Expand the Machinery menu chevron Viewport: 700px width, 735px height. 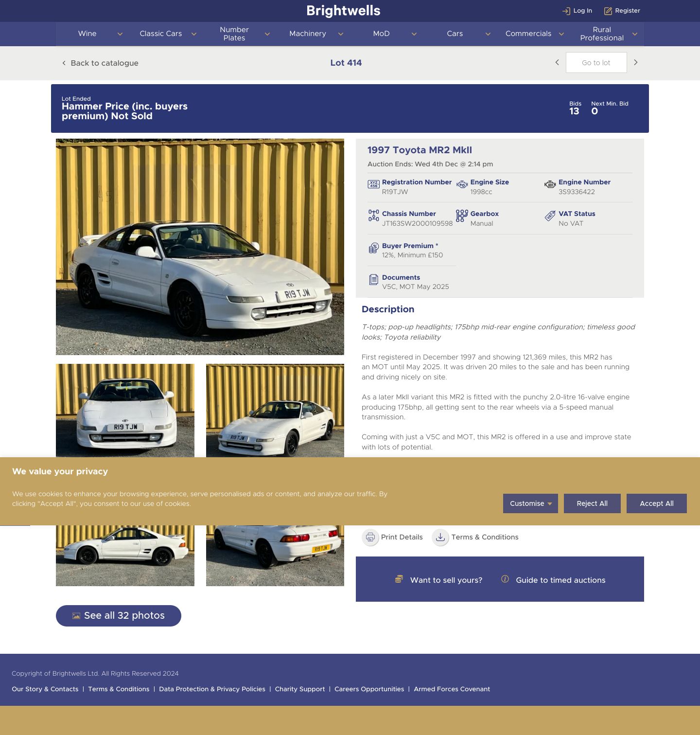click(x=341, y=34)
